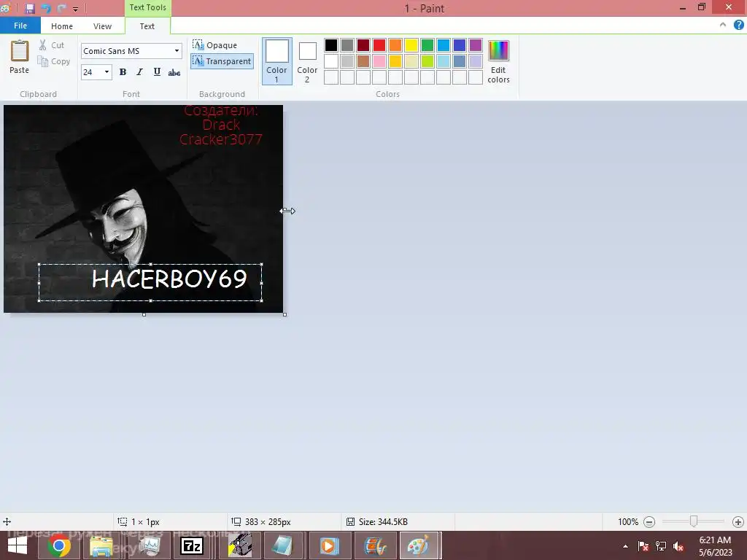The width and height of the screenshot is (747, 560).
Task: Open File Explorer from the taskbar
Action: coord(101,545)
